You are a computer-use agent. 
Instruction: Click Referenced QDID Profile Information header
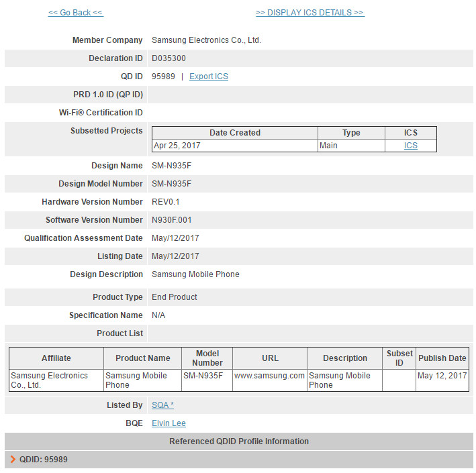pos(239,441)
